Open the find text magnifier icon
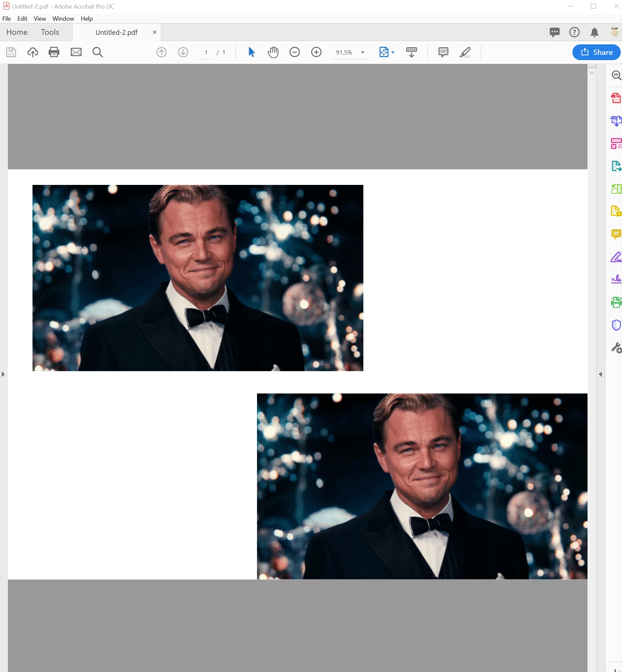 coord(98,52)
